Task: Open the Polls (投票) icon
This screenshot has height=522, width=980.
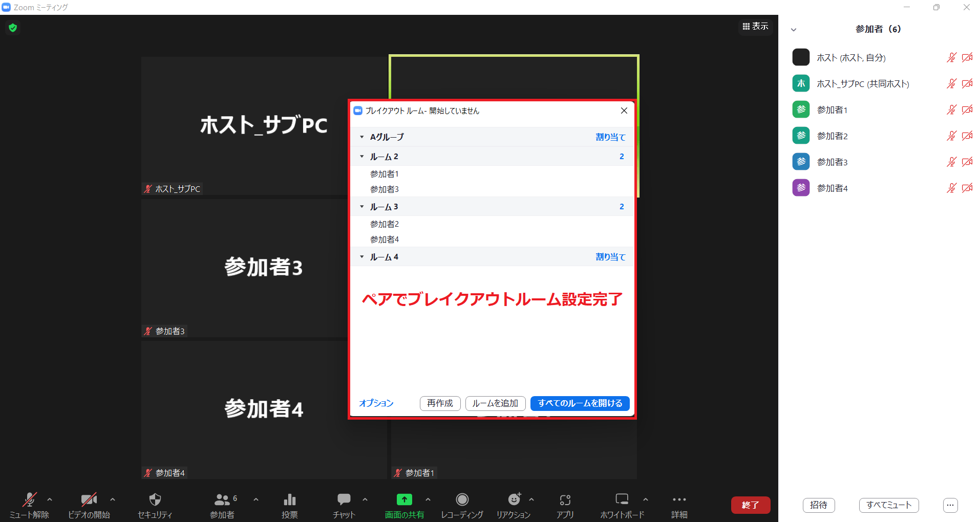Action: pyautogui.click(x=289, y=499)
